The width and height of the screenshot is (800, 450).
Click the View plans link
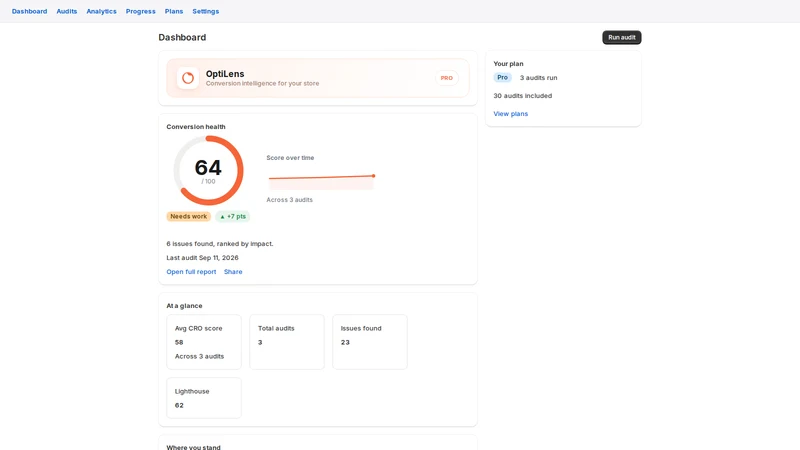[x=511, y=114]
